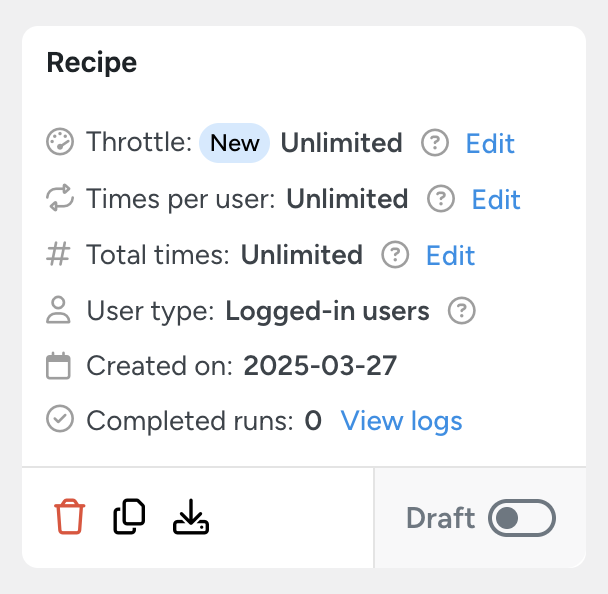Click help icon beside Times per user
Image resolution: width=608 pixels, height=594 pixels.
tap(440, 199)
